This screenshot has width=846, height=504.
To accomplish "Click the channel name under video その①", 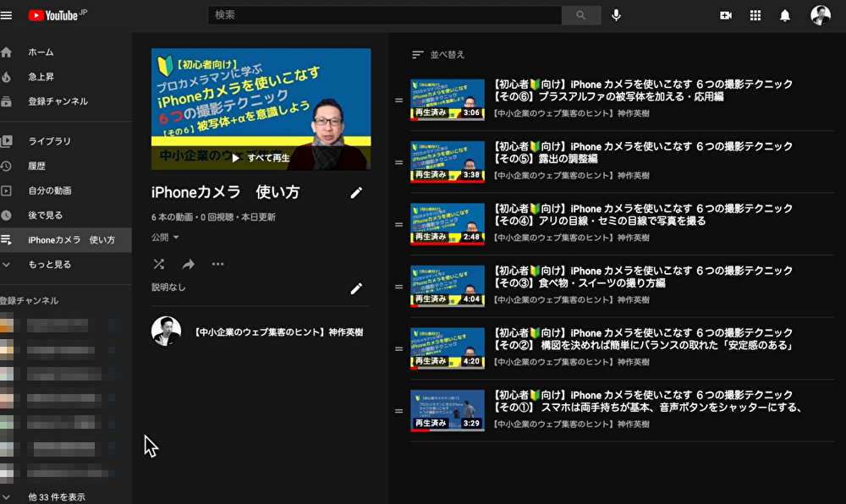I will coord(571,425).
